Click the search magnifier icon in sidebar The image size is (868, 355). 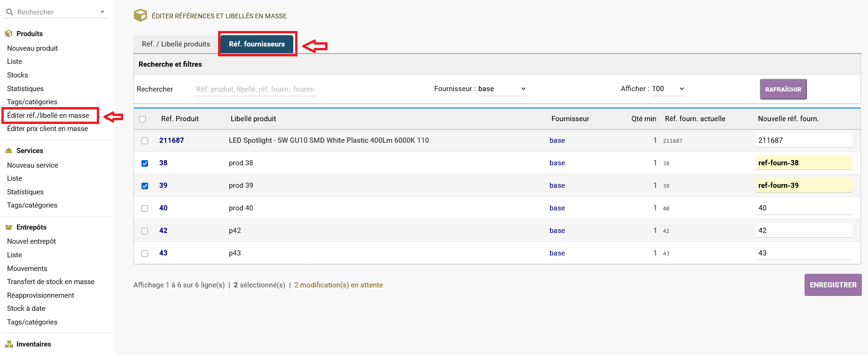click(x=9, y=12)
